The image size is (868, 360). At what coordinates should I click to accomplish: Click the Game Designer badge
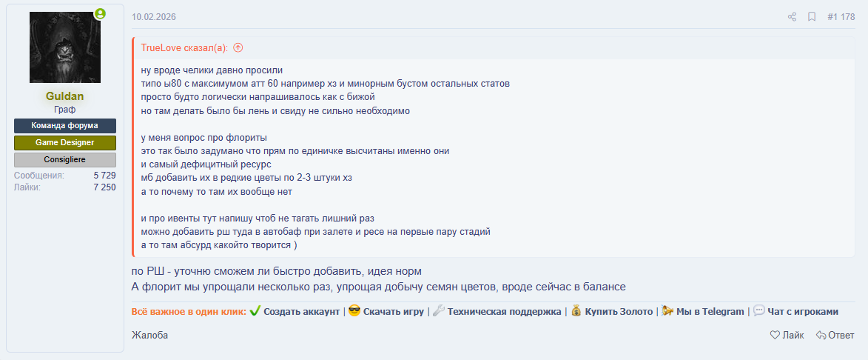(65, 143)
